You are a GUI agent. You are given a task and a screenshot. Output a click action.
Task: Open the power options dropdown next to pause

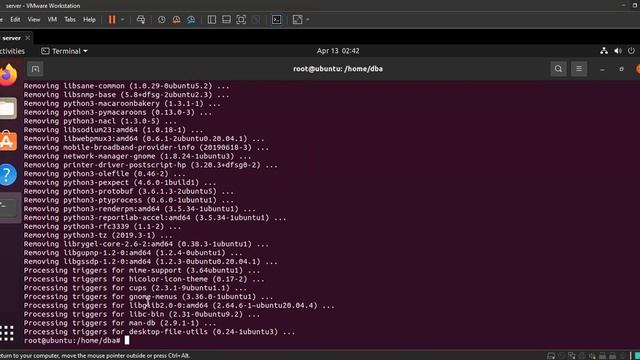point(122,20)
